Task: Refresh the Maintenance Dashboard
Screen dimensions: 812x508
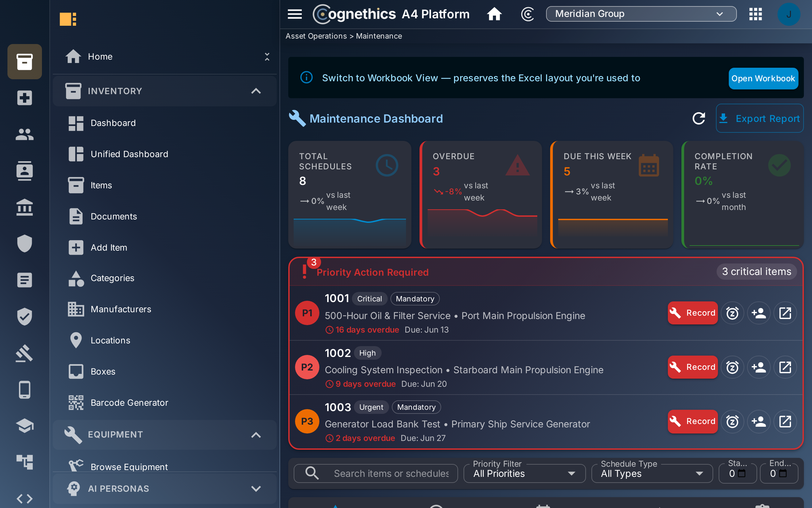Action: [x=699, y=118]
